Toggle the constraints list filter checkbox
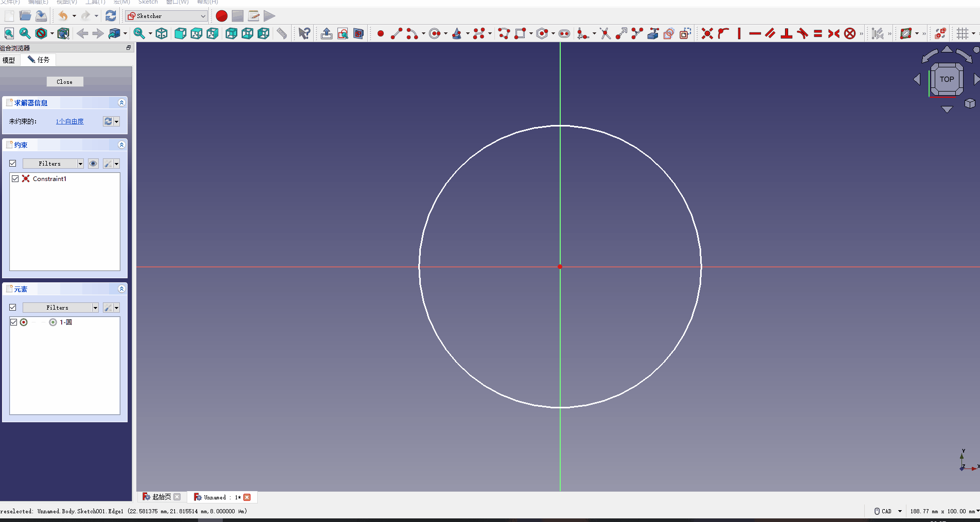 (x=13, y=164)
